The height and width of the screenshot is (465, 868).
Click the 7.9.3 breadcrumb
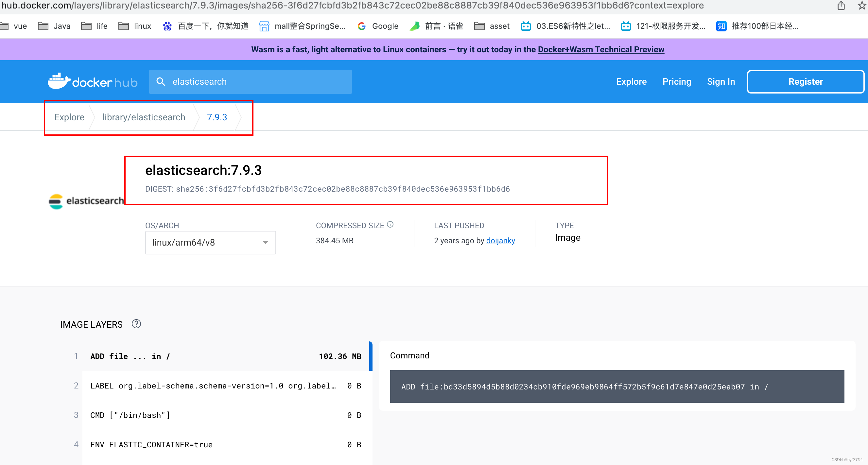217,117
